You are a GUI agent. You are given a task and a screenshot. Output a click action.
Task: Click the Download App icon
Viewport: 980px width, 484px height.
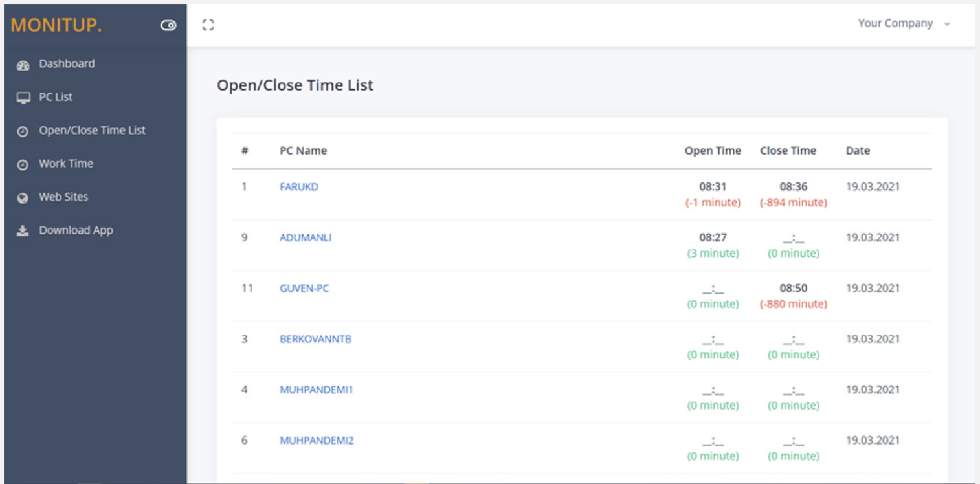coord(23,230)
